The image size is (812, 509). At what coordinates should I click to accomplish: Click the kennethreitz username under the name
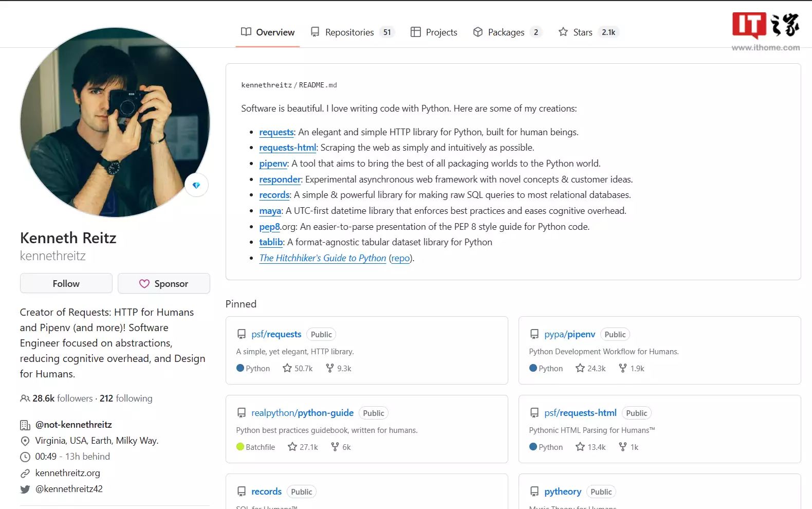pyautogui.click(x=53, y=256)
